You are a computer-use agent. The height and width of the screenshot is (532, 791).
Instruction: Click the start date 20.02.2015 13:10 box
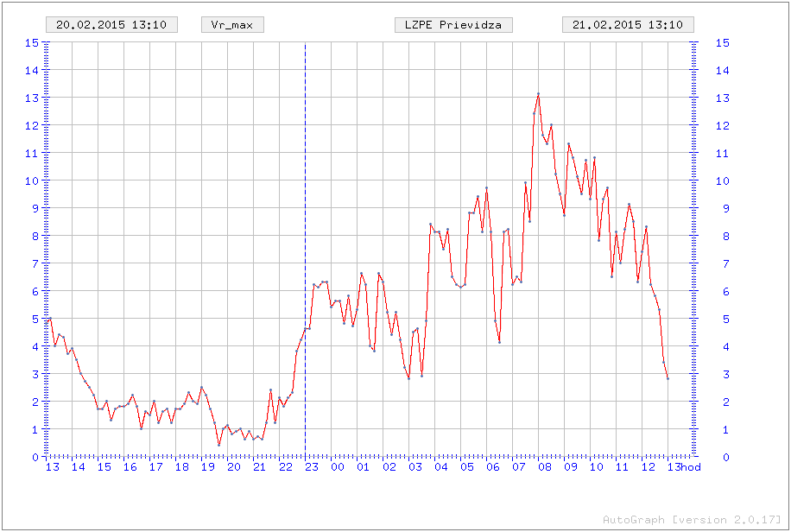tap(111, 24)
